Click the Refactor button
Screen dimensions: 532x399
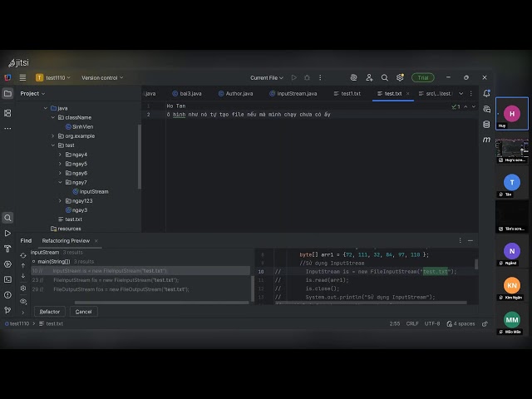click(x=50, y=312)
